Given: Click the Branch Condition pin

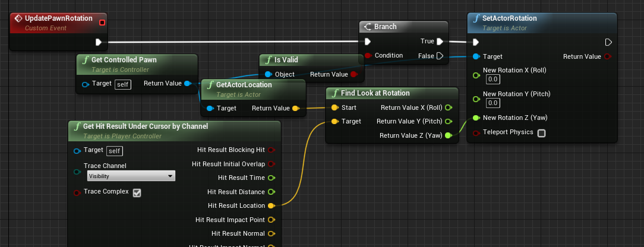Looking at the screenshot, I should pos(368,55).
